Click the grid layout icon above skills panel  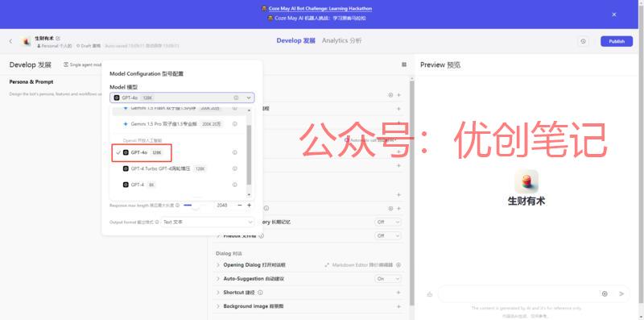(x=404, y=64)
